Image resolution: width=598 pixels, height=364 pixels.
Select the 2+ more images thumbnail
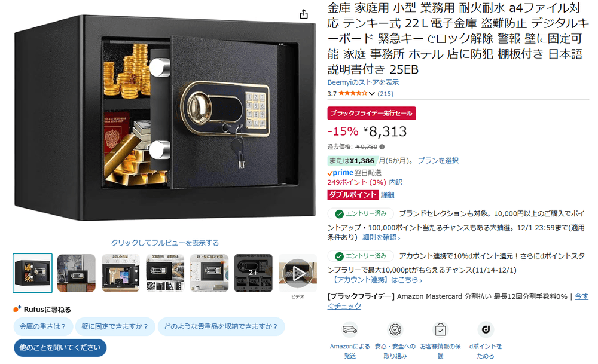[253, 273]
